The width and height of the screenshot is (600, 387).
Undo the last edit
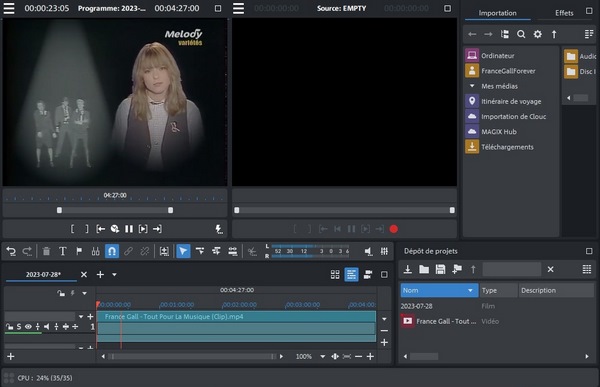(11, 251)
